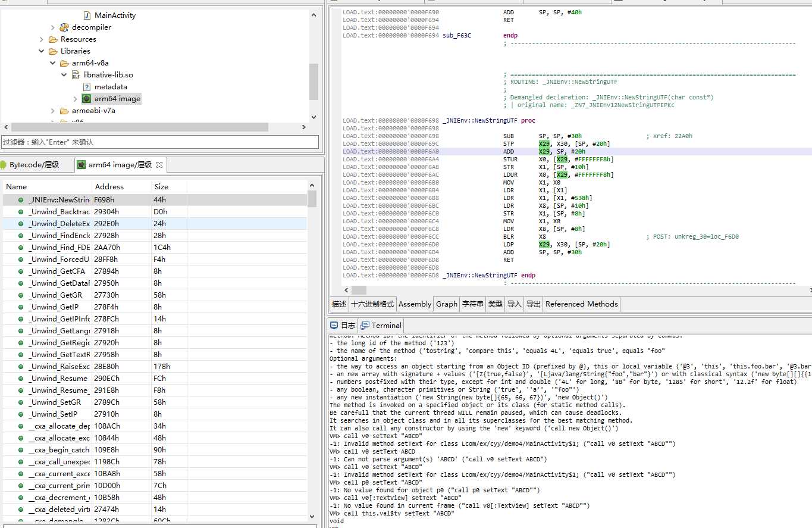Select the _Unwind_RaiseException routine row
The height and width of the screenshot is (528, 812).
coord(155,367)
